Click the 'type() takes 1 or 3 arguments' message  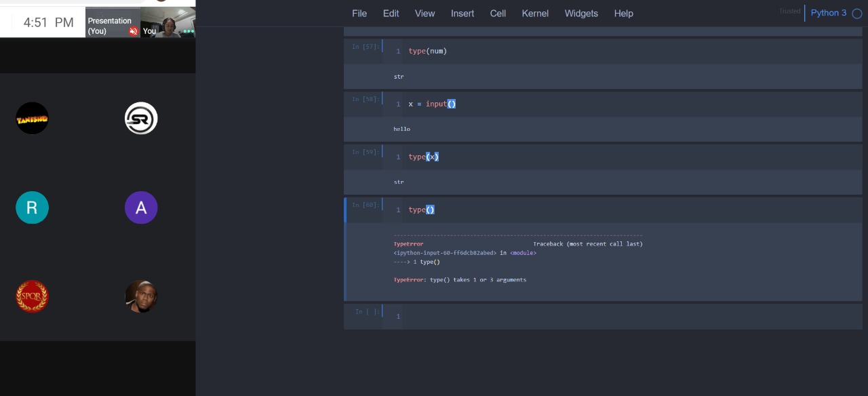(478, 279)
